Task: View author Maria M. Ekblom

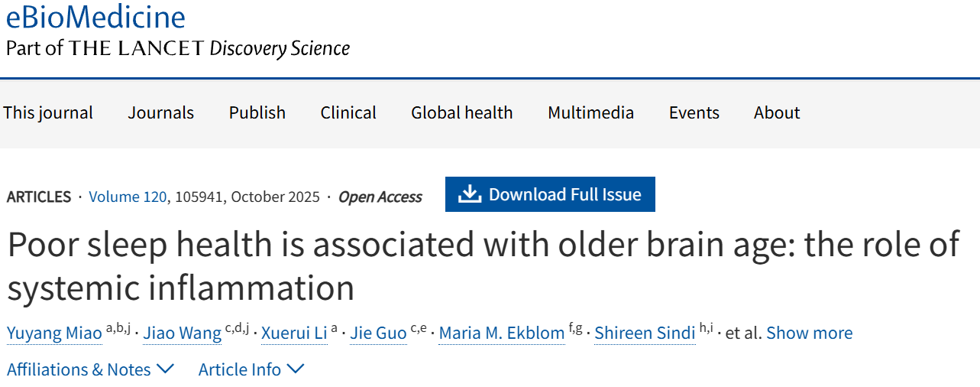Action: pos(502,333)
